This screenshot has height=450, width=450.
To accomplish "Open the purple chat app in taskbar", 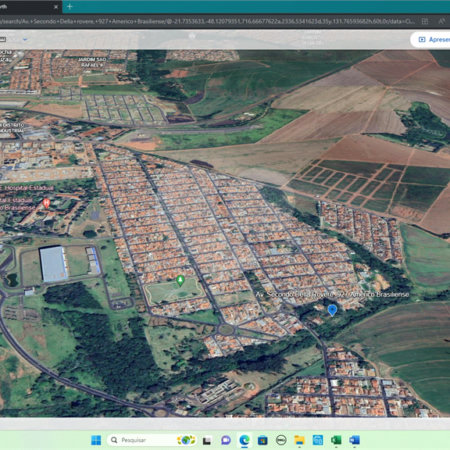I will click(226, 440).
